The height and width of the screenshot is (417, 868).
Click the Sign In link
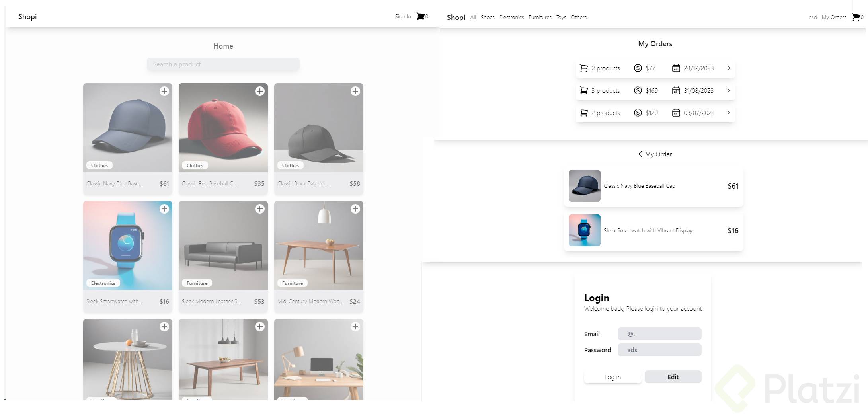pyautogui.click(x=403, y=16)
